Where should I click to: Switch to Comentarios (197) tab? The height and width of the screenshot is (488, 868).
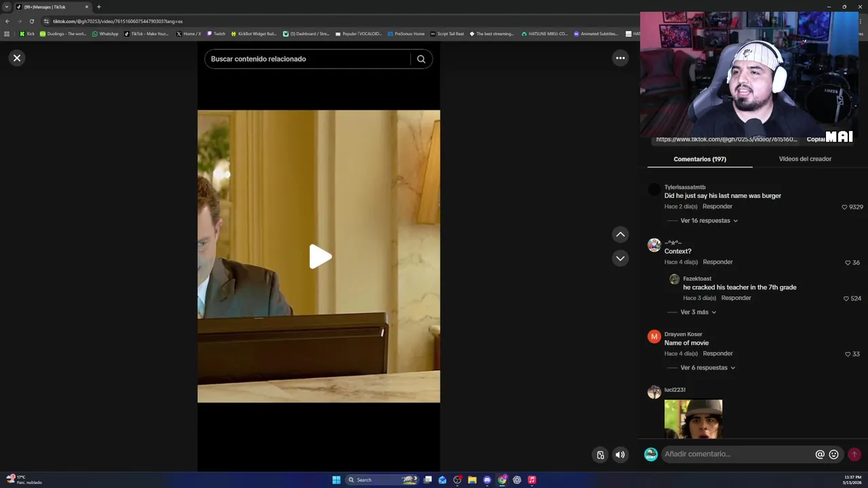pyautogui.click(x=700, y=159)
